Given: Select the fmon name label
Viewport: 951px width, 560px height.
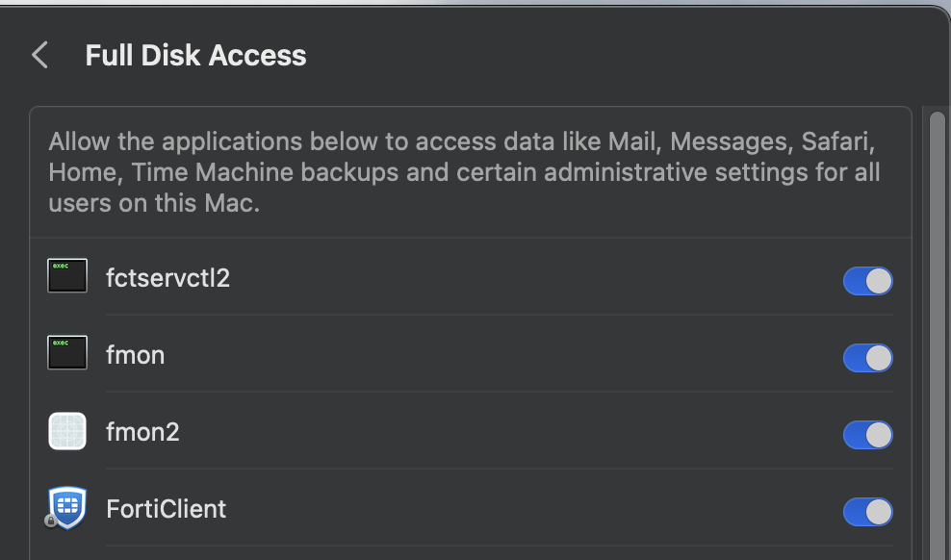Looking at the screenshot, I should pyautogui.click(x=136, y=355).
